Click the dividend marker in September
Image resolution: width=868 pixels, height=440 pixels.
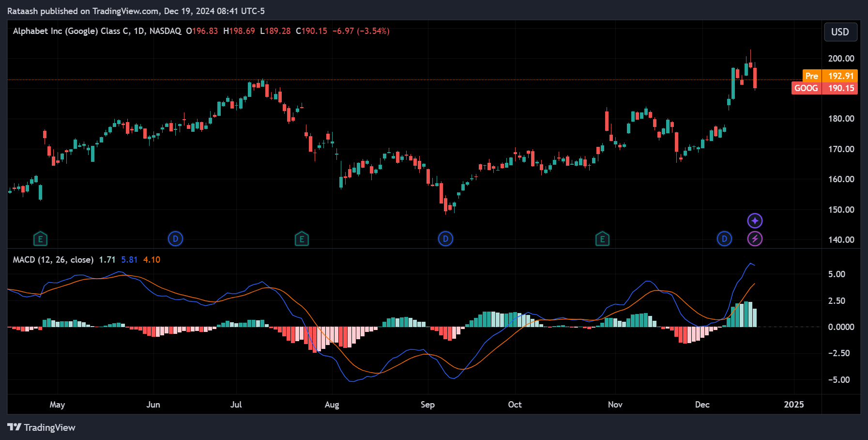click(445, 238)
